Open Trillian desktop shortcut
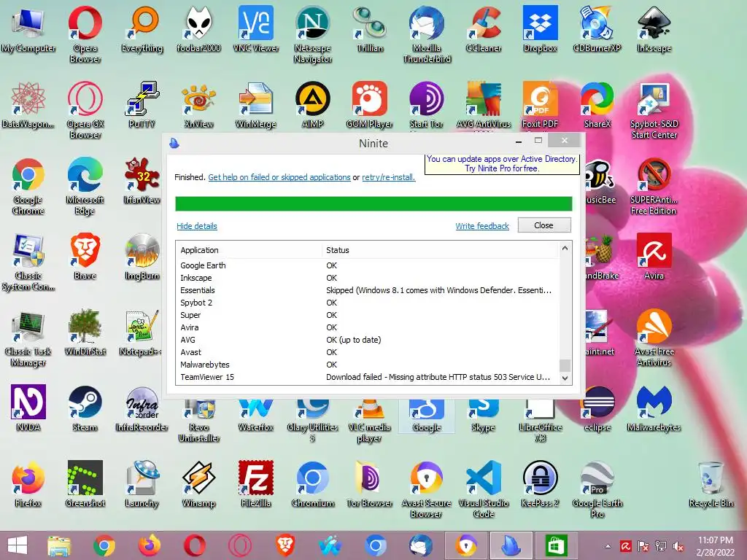The height and width of the screenshot is (560, 747). click(370, 29)
